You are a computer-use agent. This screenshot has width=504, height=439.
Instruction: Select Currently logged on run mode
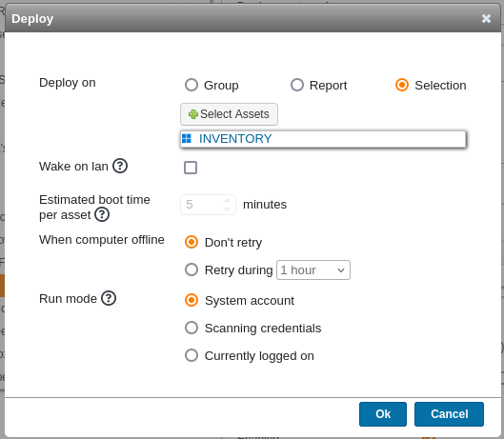[x=192, y=355]
